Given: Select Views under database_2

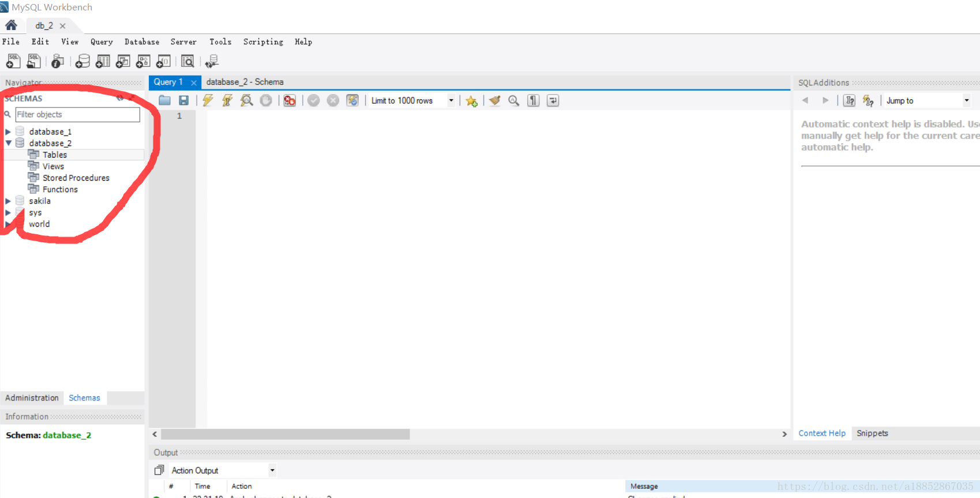Looking at the screenshot, I should click(x=53, y=166).
